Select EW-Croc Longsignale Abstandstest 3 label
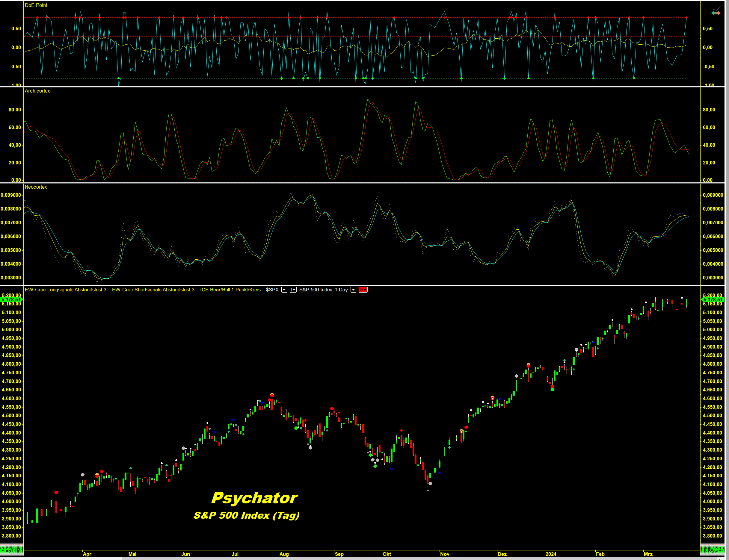 pos(65,290)
